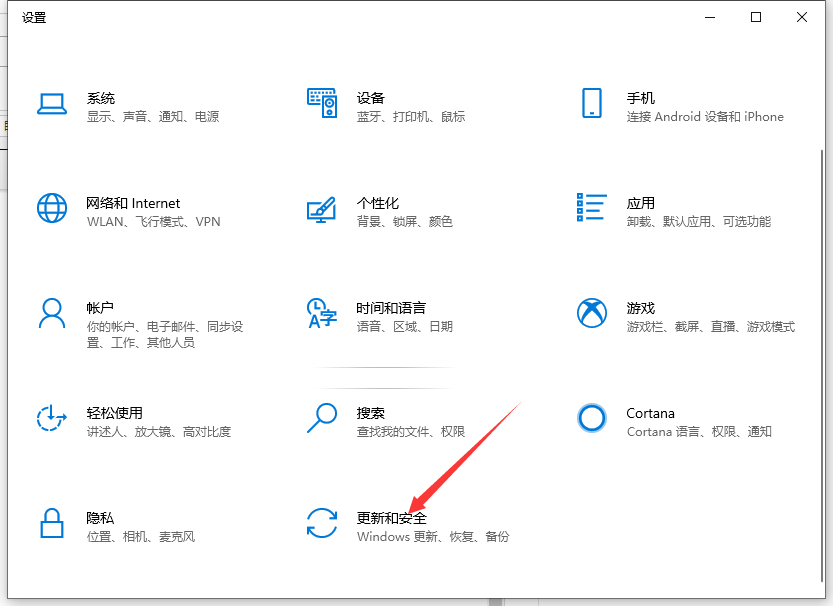Select the Personalization paintbrush icon
Image resolution: width=833 pixels, height=606 pixels.
(322, 208)
